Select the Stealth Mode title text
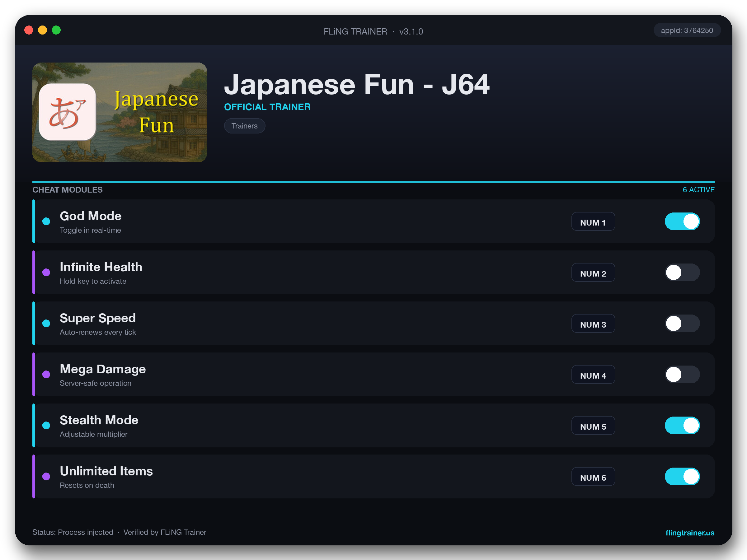Screen dimensions: 747x560 coord(99,420)
